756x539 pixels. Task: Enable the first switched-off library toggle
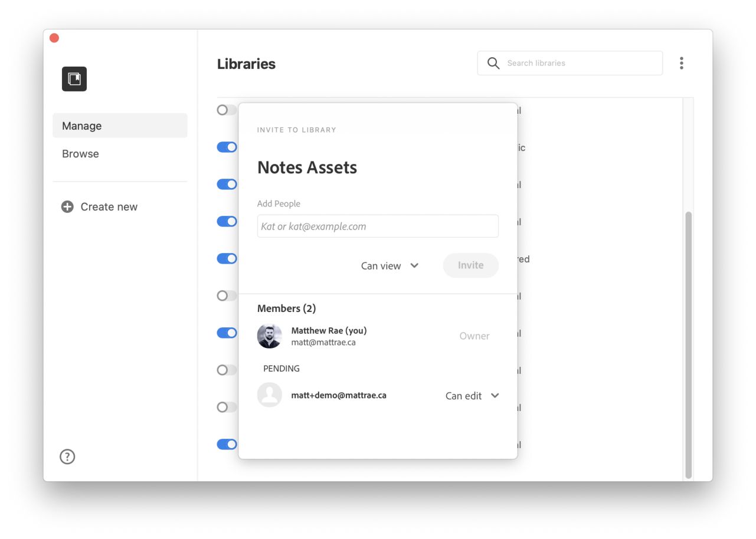[226, 110]
